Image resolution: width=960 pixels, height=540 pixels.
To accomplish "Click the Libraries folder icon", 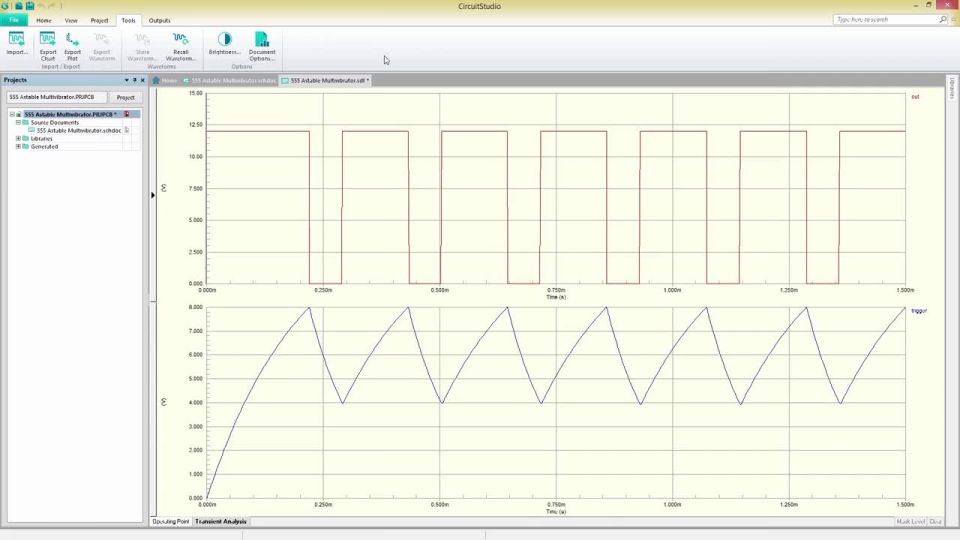I will click(26, 138).
